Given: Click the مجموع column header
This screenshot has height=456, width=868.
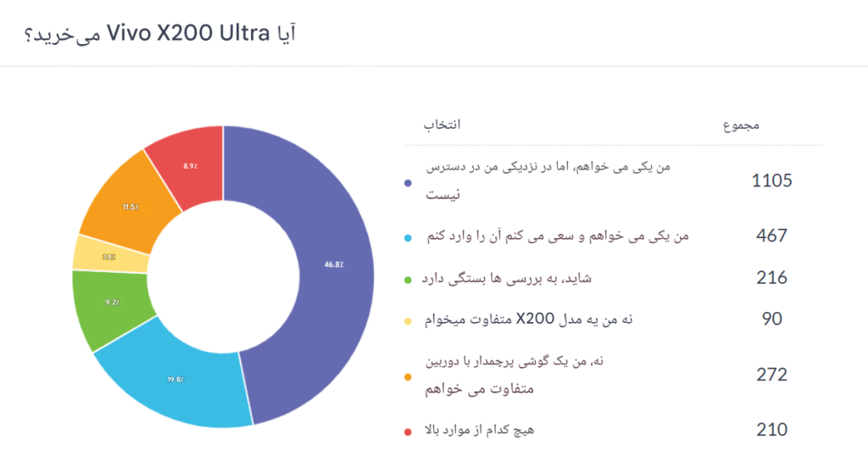Looking at the screenshot, I should [741, 125].
